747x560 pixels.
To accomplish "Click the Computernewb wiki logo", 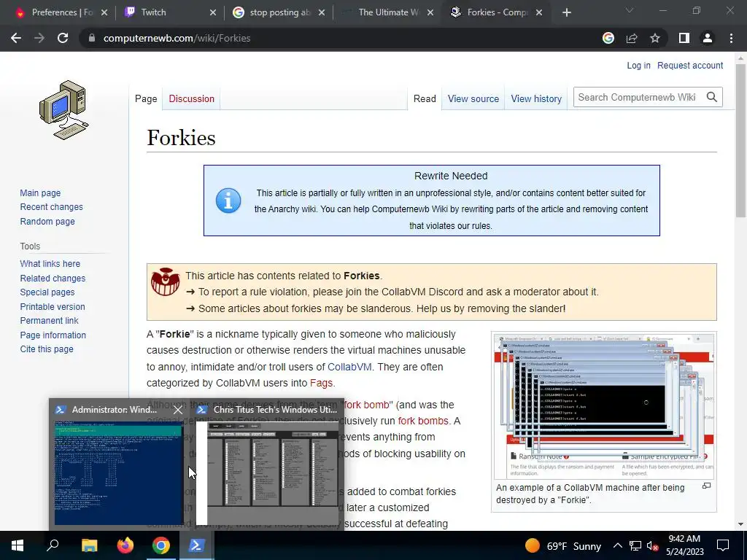I will [x=64, y=110].
